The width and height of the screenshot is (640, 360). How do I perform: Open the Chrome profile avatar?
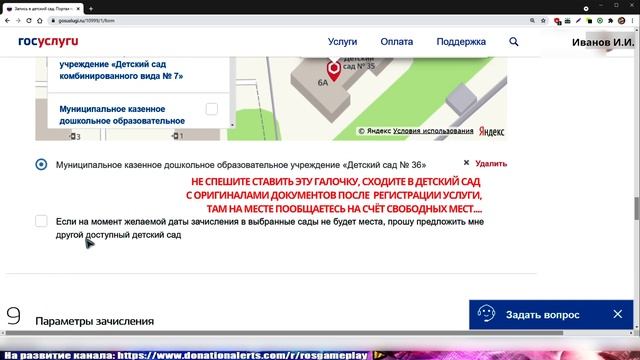click(621, 20)
